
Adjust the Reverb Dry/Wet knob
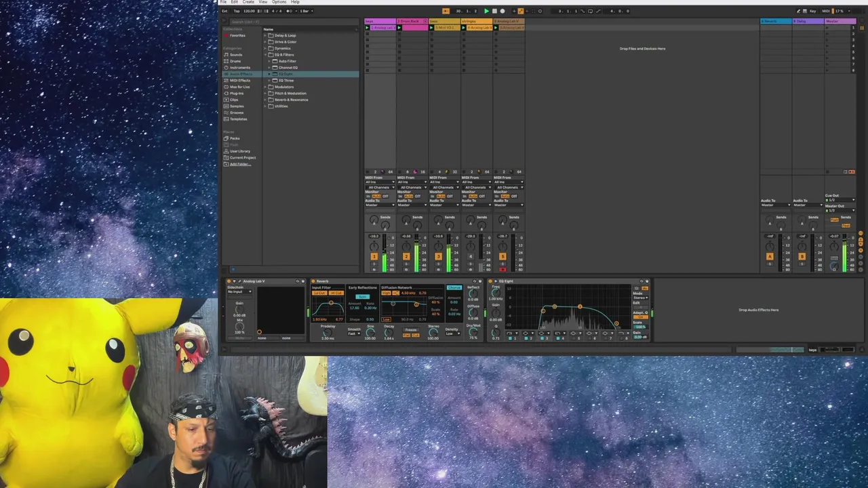(x=473, y=332)
